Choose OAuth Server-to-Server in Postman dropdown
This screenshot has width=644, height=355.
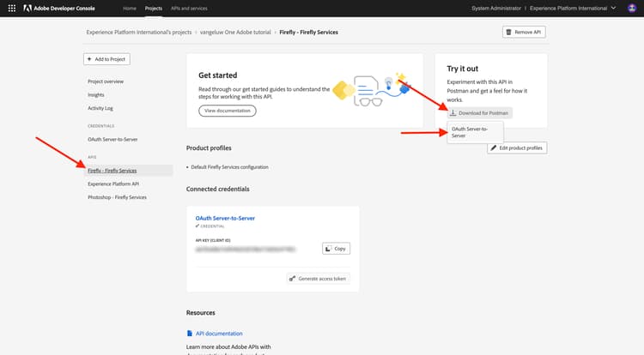475,132
